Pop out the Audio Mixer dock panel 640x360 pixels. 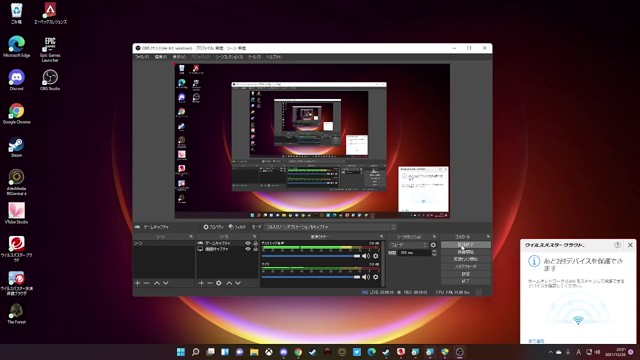click(x=382, y=237)
